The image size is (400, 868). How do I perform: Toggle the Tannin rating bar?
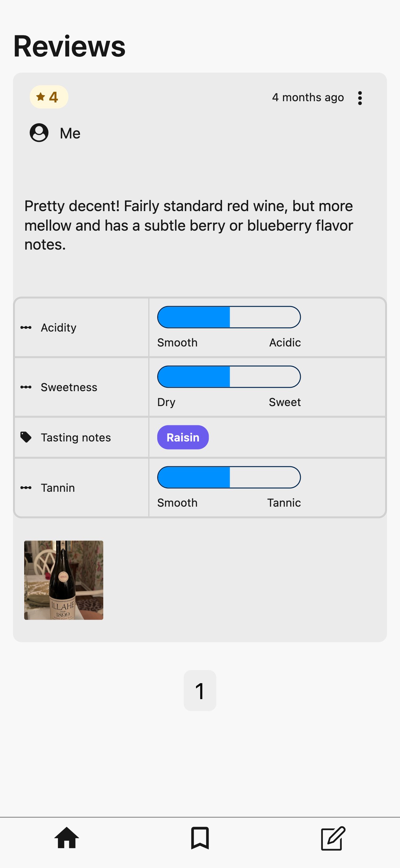[x=229, y=477]
